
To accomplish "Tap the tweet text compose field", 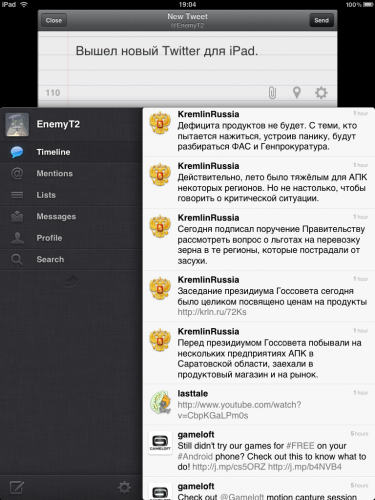I will click(187, 57).
